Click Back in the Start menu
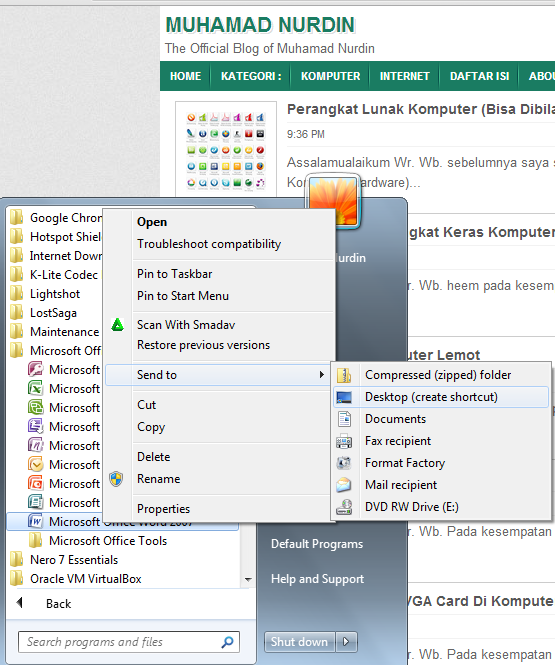 point(59,604)
